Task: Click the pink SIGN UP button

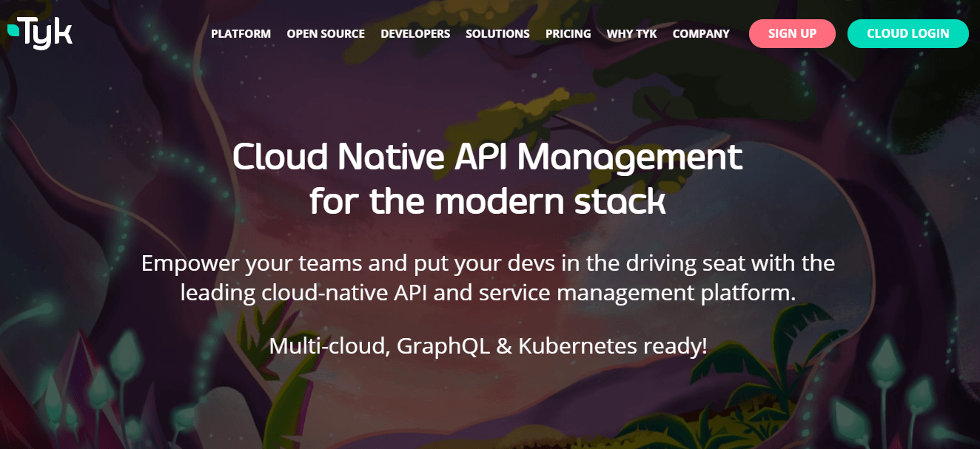Action: pyautogui.click(x=792, y=33)
